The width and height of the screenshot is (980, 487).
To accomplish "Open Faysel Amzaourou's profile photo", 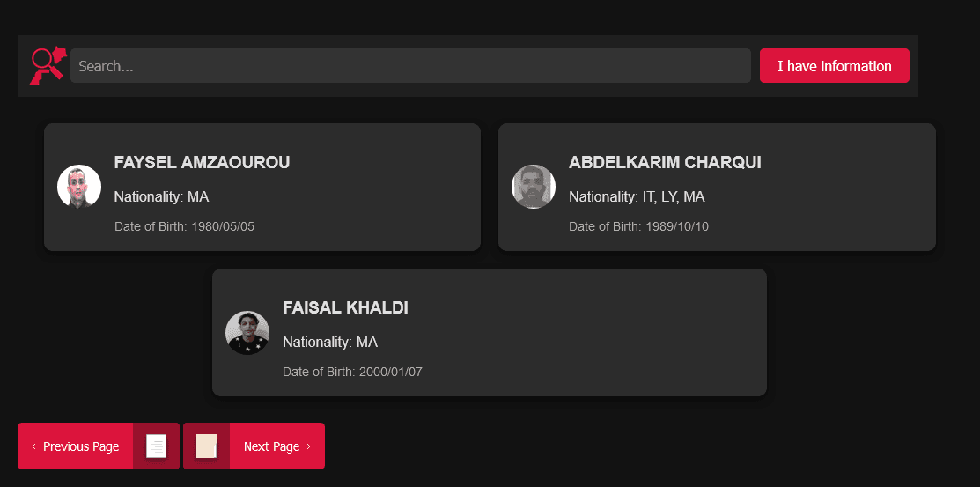I will click(x=79, y=187).
